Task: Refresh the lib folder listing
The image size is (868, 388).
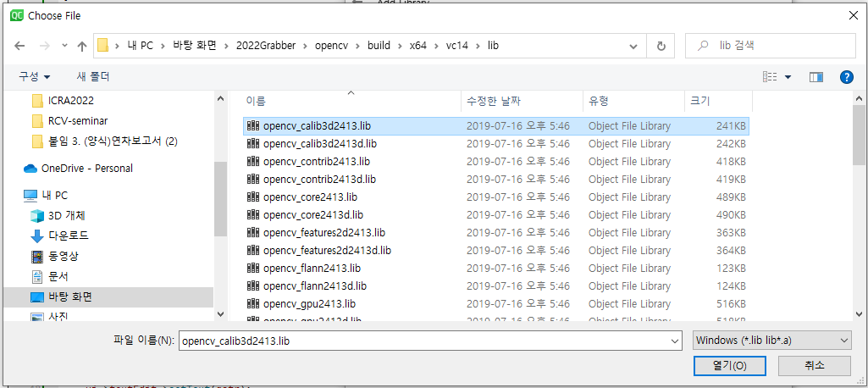Action: pyautogui.click(x=661, y=46)
